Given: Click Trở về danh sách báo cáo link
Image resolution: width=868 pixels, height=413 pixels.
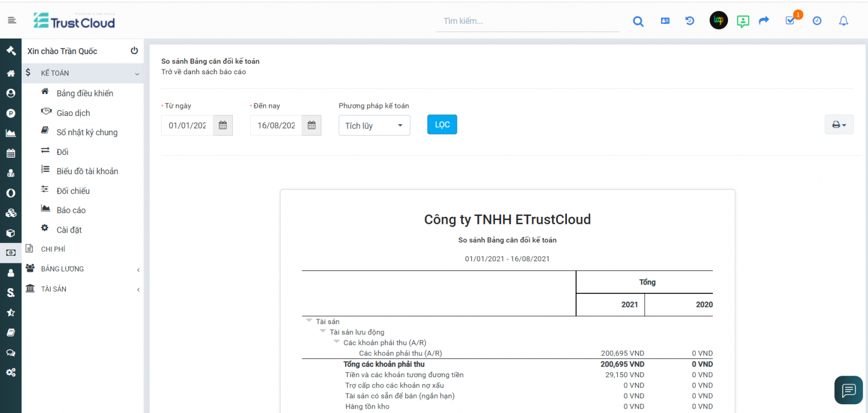Looking at the screenshot, I should [203, 72].
